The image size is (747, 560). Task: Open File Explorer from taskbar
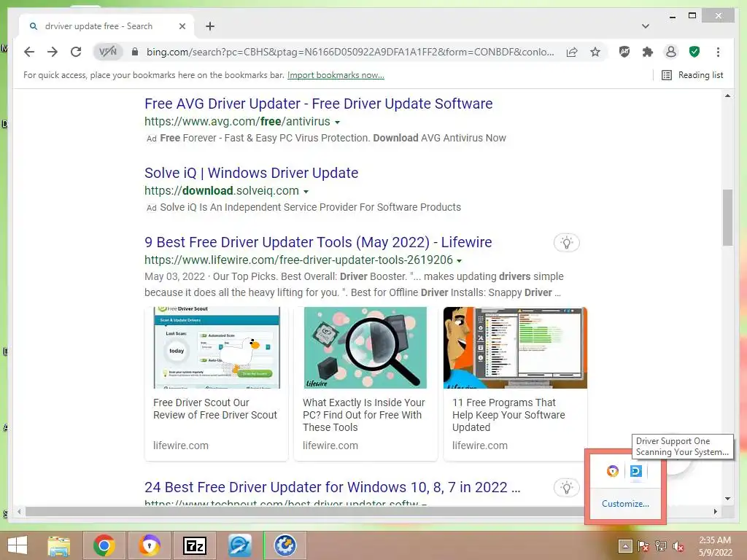[58, 545]
